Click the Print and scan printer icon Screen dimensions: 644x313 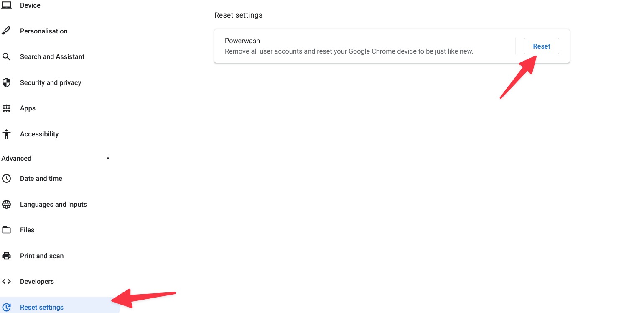click(x=6, y=256)
